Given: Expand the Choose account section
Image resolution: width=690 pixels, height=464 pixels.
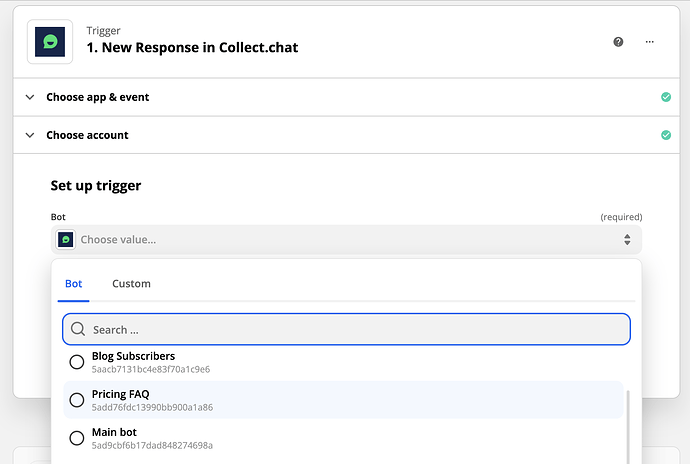Looking at the screenshot, I should [x=346, y=135].
